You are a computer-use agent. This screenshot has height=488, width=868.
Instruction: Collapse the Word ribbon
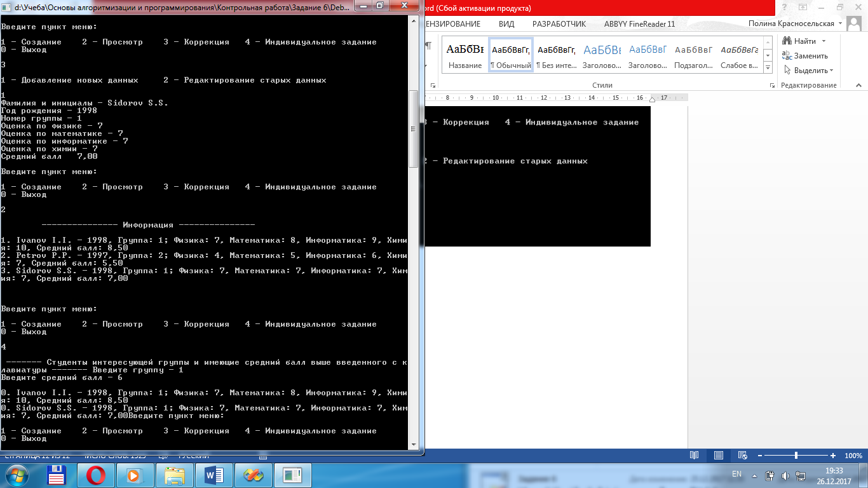(x=860, y=85)
